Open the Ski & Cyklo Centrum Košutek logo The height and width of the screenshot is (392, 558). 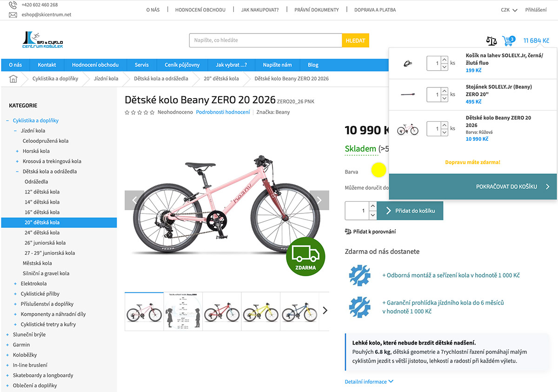pos(43,40)
